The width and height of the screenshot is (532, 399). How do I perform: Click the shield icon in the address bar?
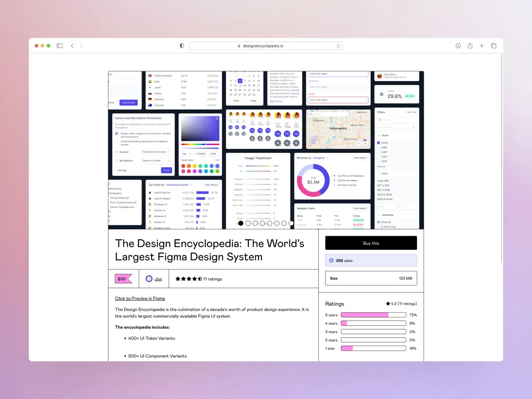181,46
